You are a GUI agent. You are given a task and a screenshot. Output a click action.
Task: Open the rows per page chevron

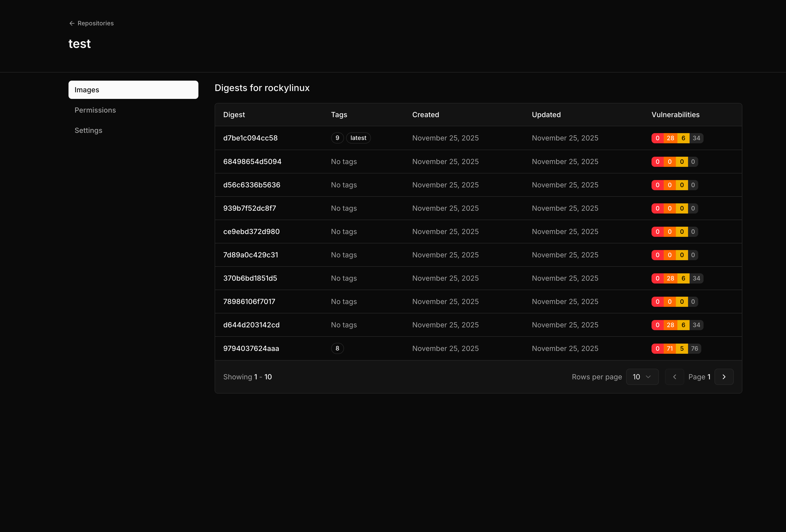(x=648, y=377)
